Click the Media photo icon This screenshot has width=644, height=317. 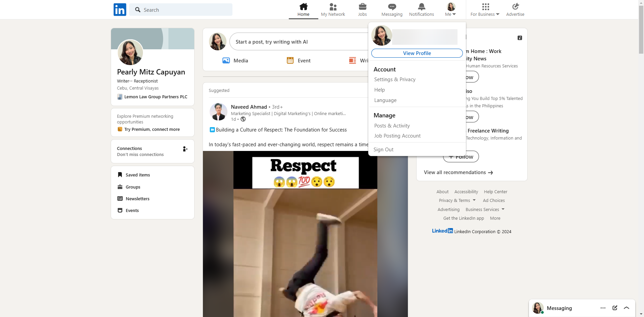click(x=226, y=60)
